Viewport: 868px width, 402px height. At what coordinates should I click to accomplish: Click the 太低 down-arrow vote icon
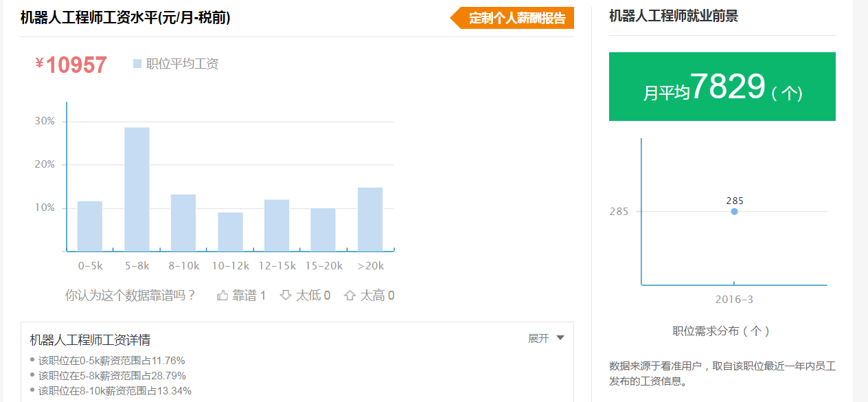coord(284,294)
